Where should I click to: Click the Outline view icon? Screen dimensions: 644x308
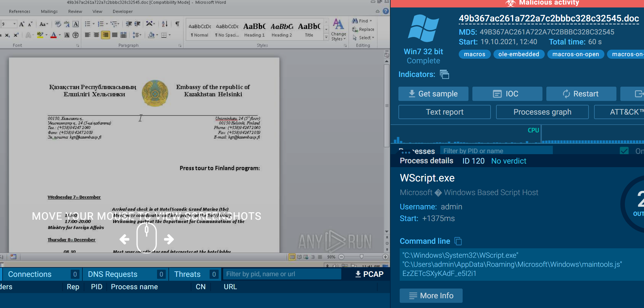pos(313,257)
